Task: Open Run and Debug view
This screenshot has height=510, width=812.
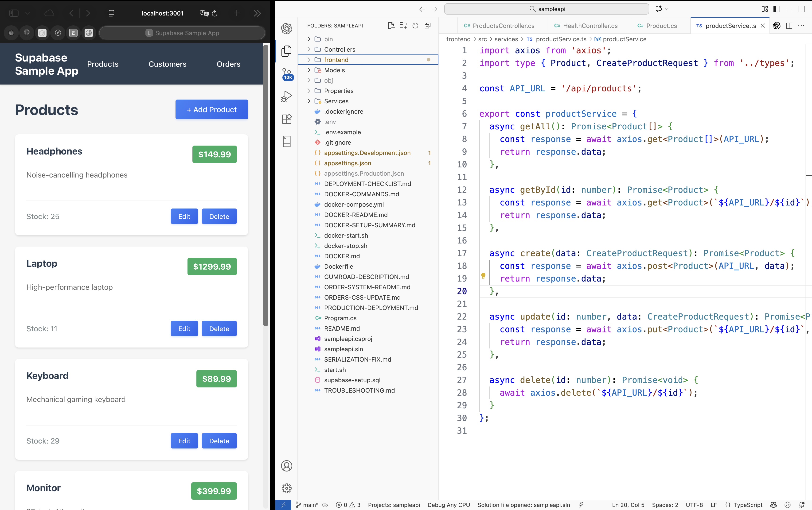Action: [x=287, y=96]
